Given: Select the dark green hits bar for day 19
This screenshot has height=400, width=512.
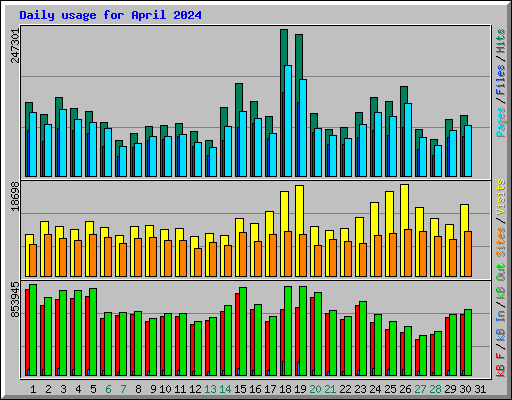Looking at the screenshot, I should point(299,57).
